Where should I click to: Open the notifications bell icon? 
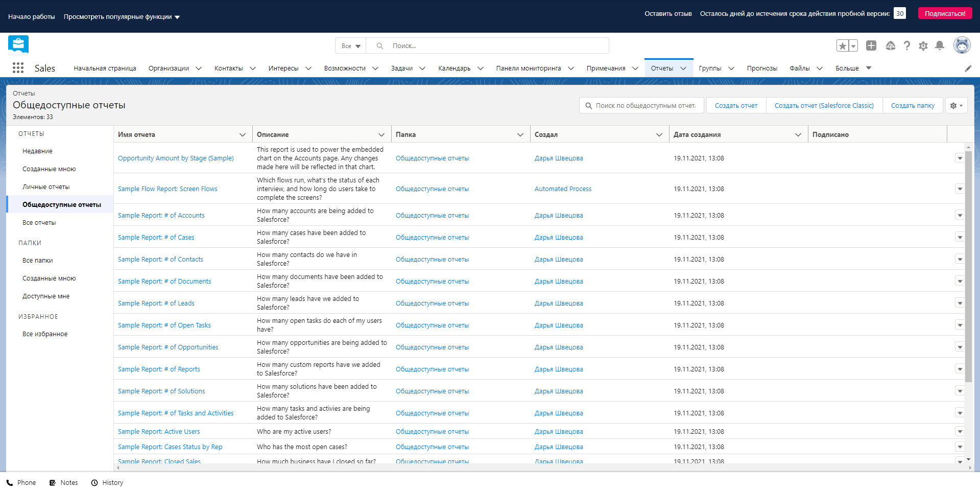pos(939,45)
